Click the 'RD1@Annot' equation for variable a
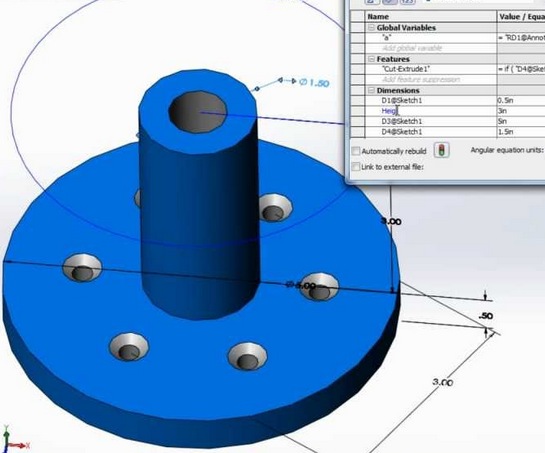 (521, 38)
